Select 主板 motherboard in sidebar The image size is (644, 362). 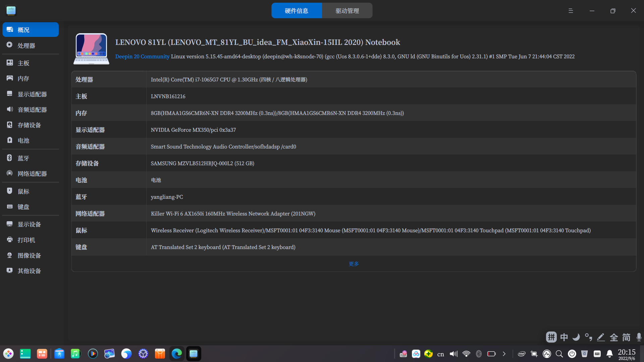23,63
